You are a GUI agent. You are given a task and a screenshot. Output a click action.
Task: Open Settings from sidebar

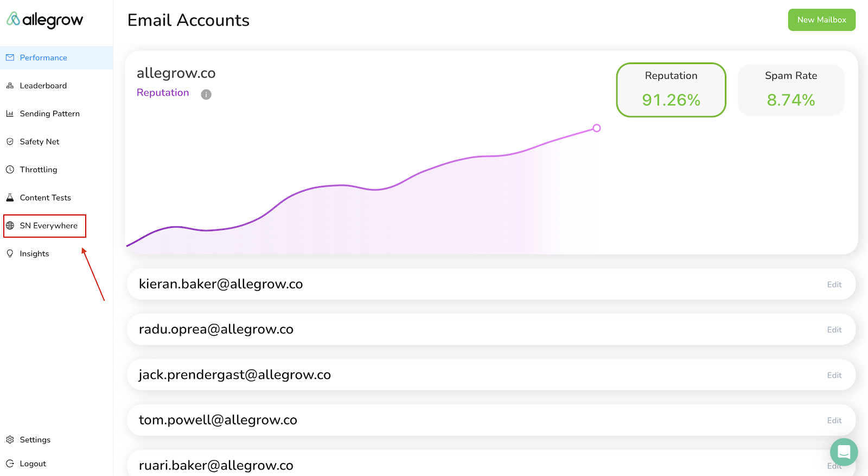[35, 440]
